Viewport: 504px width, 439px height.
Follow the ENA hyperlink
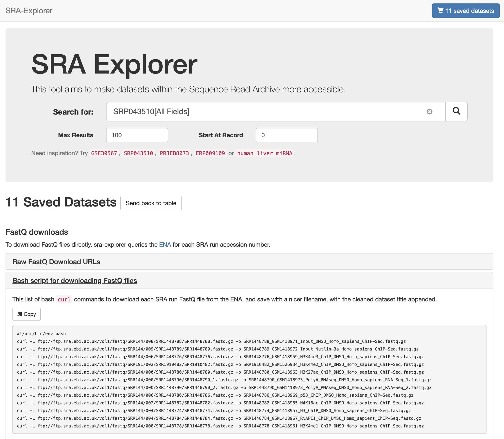tap(165, 244)
